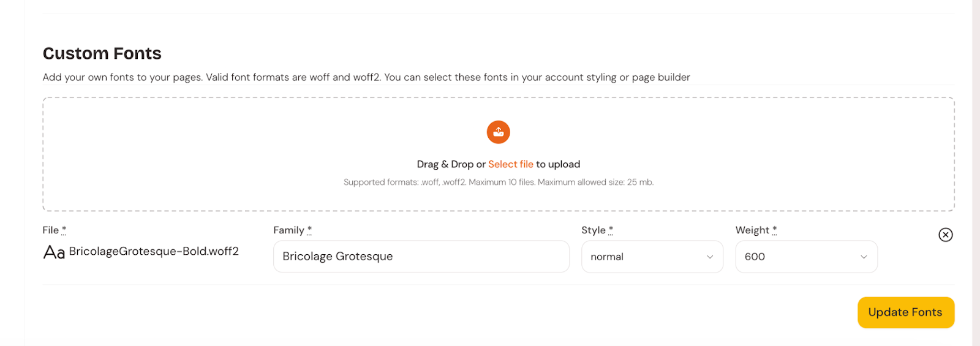Click the Style field label
The height and width of the screenshot is (346, 980).
593,230
